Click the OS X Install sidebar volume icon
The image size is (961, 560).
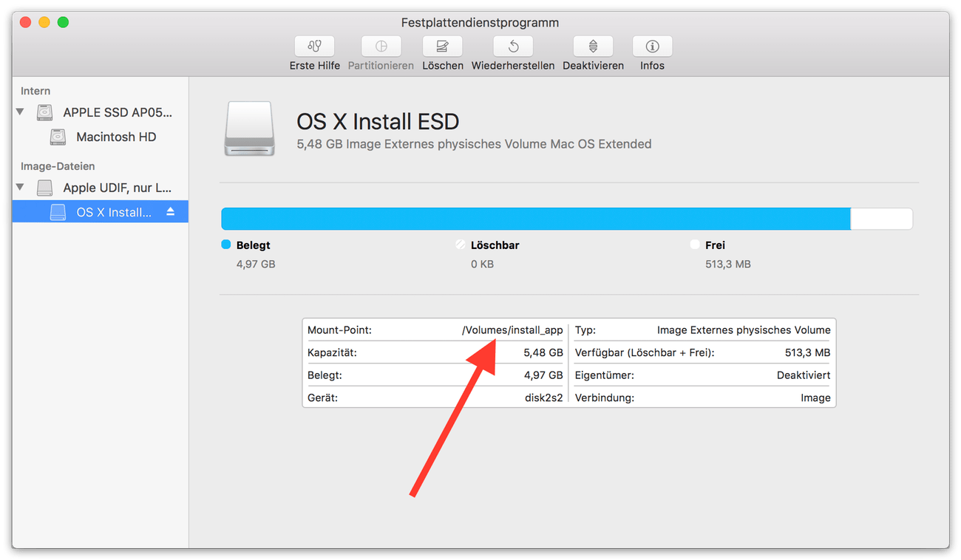(x=58, y=212)
